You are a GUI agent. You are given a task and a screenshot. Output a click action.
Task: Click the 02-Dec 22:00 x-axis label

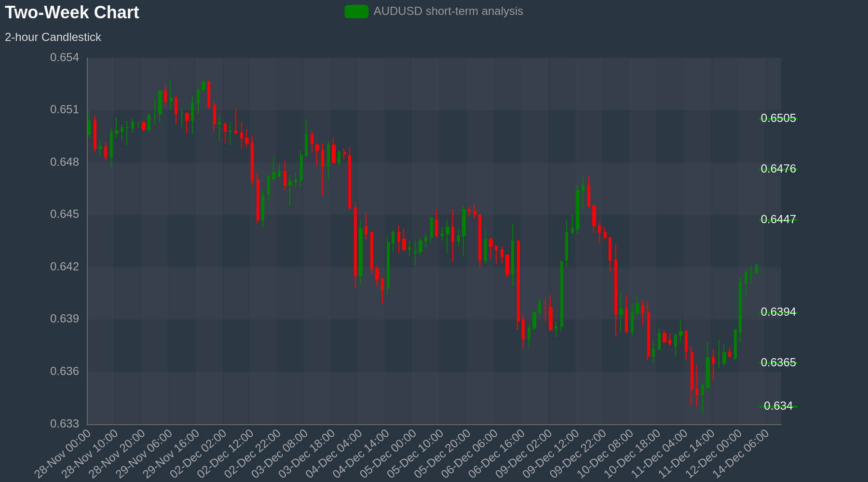[x=252, y=454]
